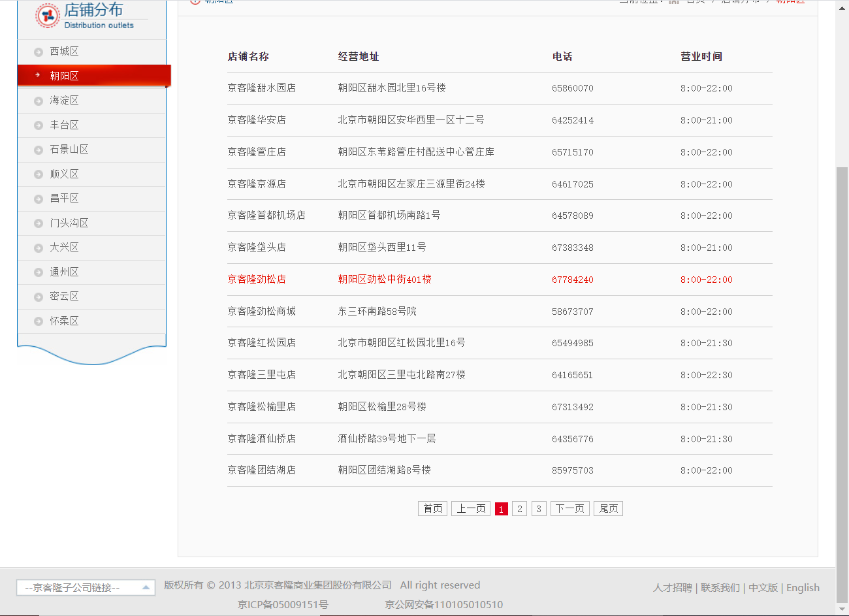Click the bullet icon beside 昌平区
The image size is (849, 616).
[39, 199]
